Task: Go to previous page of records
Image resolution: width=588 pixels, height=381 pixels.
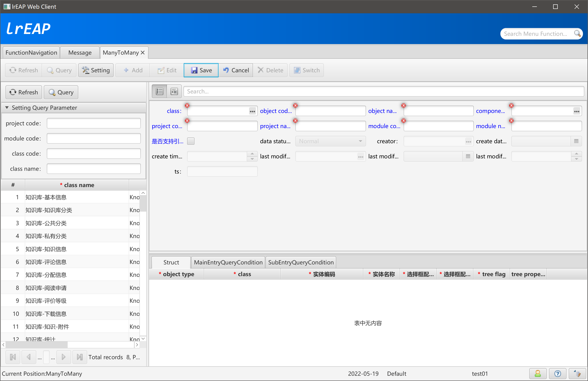Action: point(29,357)
